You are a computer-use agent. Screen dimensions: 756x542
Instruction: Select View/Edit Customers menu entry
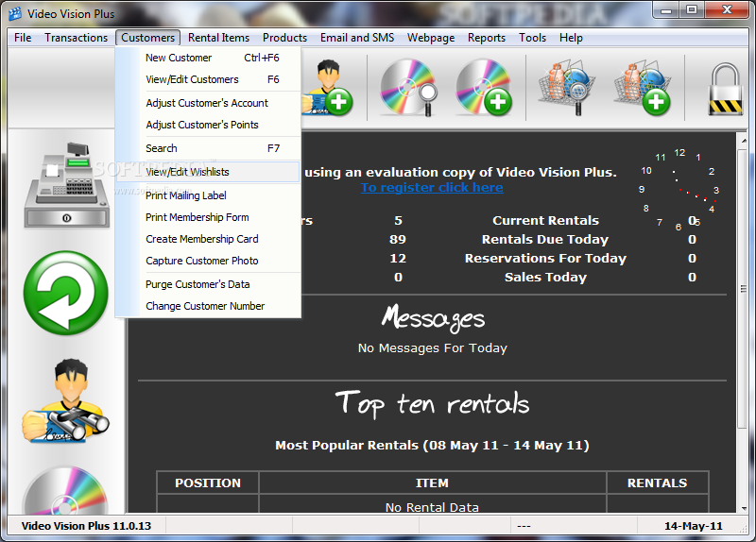tap(208, 79)
